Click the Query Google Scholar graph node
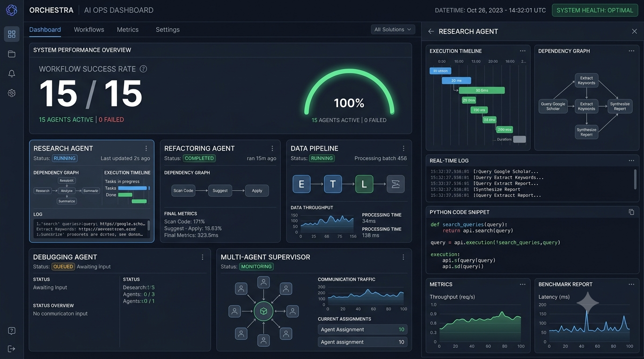 tap(553, 106)
